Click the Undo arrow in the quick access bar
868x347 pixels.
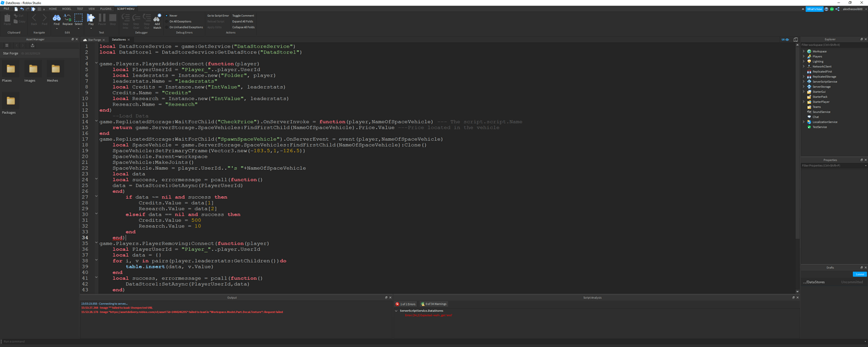pos(22,9)
